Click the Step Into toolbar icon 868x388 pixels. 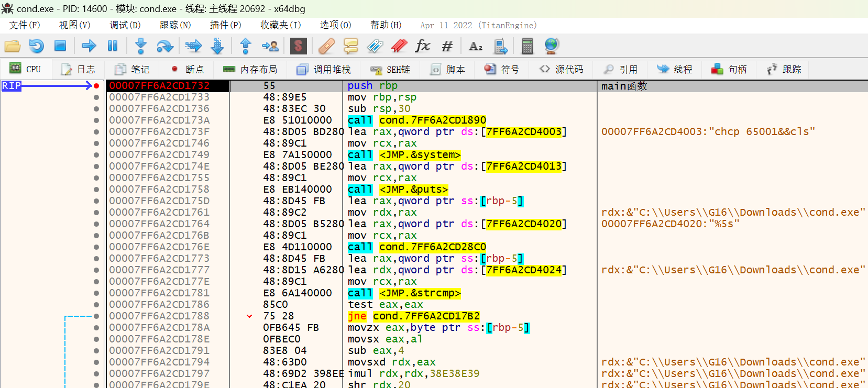[x=141, y=46]
